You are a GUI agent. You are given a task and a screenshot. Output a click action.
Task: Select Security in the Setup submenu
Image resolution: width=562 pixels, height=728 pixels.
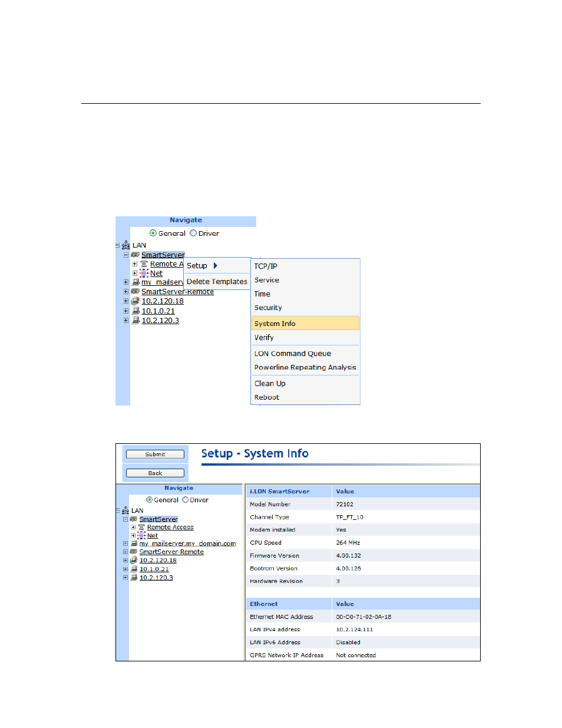coord(305,308)
